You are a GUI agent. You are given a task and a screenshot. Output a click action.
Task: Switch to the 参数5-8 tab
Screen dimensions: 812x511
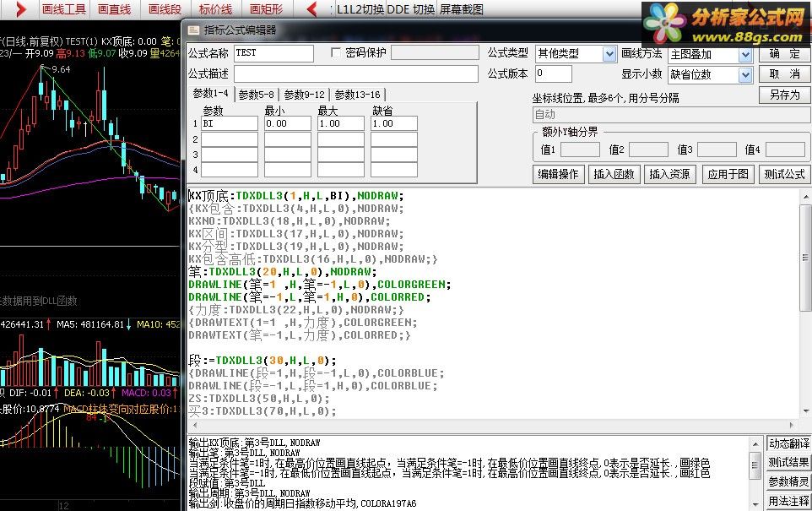pos(257,95)
